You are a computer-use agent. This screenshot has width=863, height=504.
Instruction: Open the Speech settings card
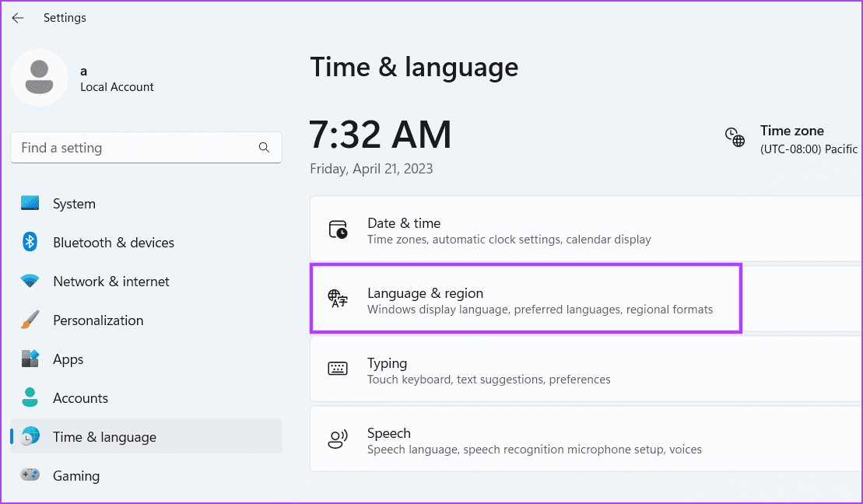(586, 439)
